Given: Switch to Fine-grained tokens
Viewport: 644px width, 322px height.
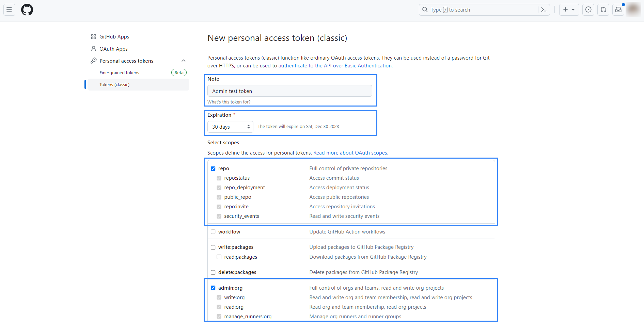Looking at the screenshot, I should coord(119,73).
